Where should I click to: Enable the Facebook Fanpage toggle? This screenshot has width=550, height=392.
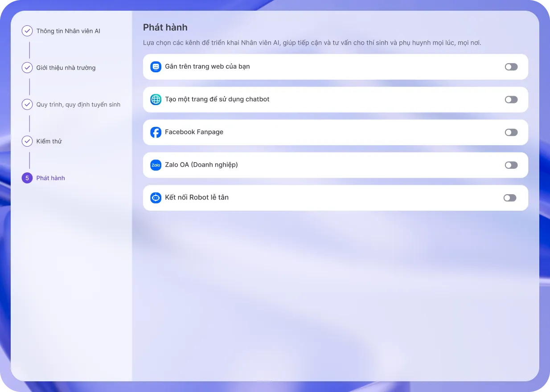[x=511, y=132]
